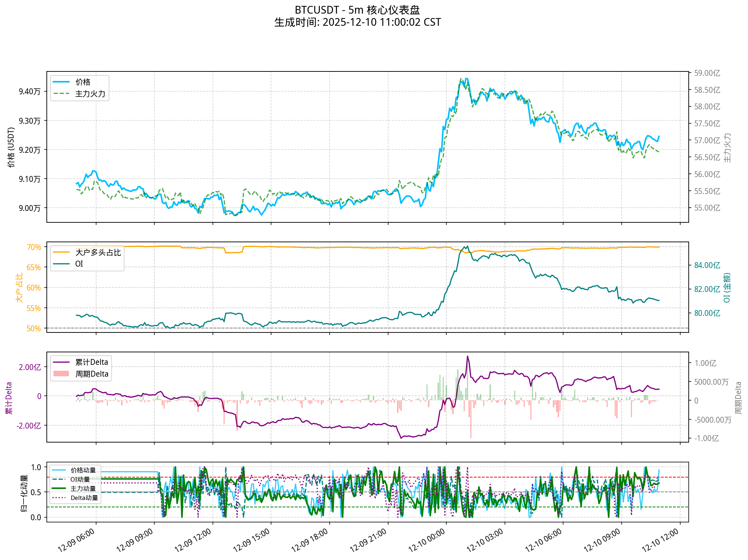Click the 12-10 12:00 x-axis time label
The image size is (748, 560).
tap(661, 540)
